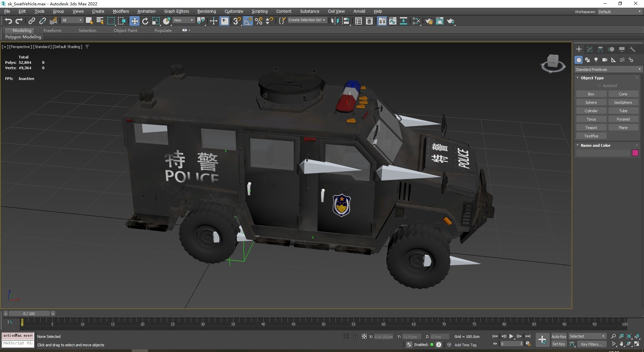Click the Play Animation button
This screenshot has height=352, width=644.
511,336
